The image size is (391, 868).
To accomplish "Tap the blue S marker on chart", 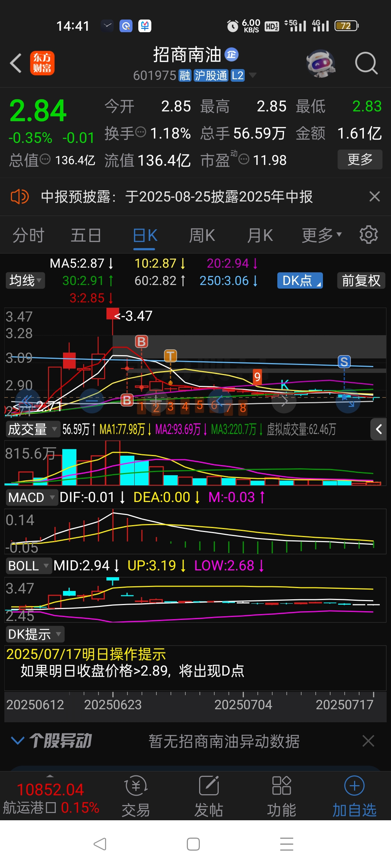I will coord(344,361).
